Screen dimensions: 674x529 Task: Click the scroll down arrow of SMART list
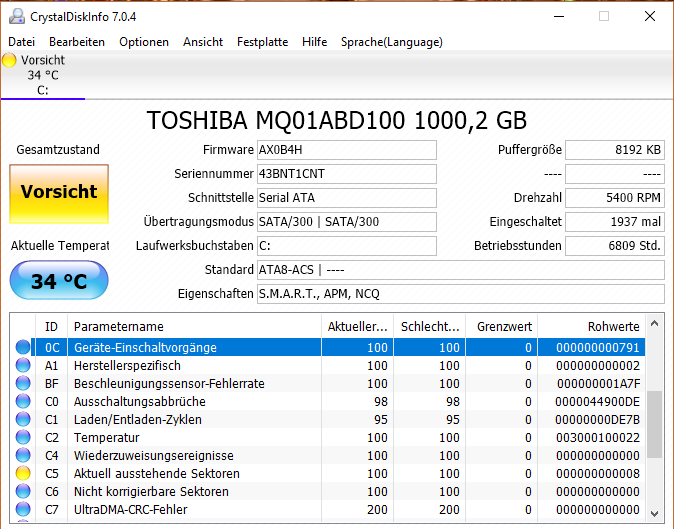(655, 514)
